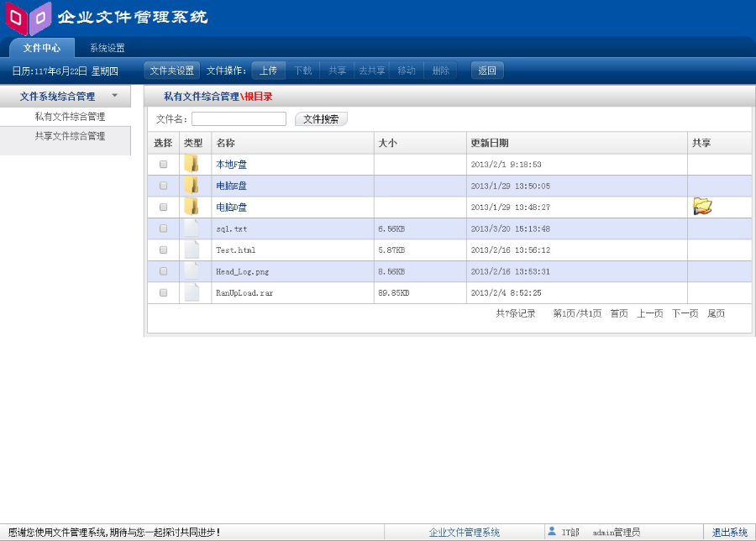Select the 上传 (Upload) toolbar icon
The width and height of the screenshot is (756, 541).
pos(268,71)
